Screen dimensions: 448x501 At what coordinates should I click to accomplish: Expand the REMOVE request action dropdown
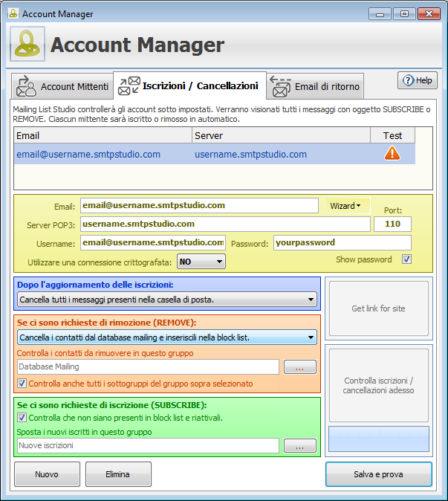tap(166, 337)
